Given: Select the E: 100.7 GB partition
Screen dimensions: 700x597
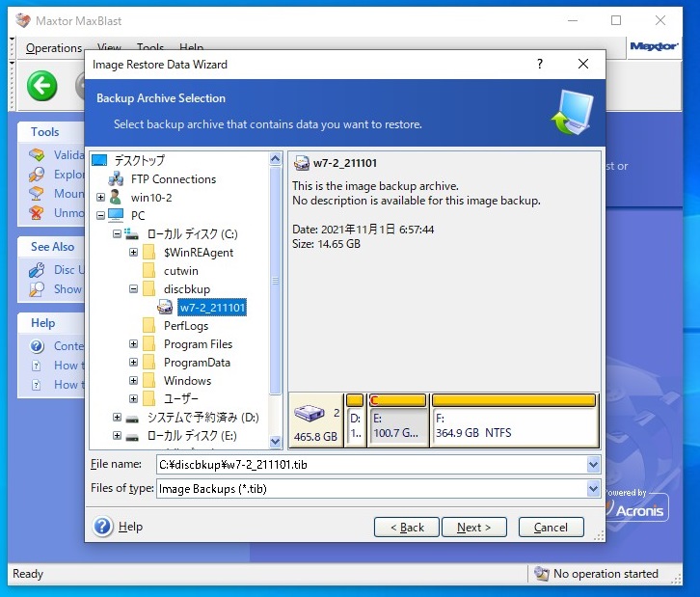Looking at the screenshot, I should (x=397, y=421).
